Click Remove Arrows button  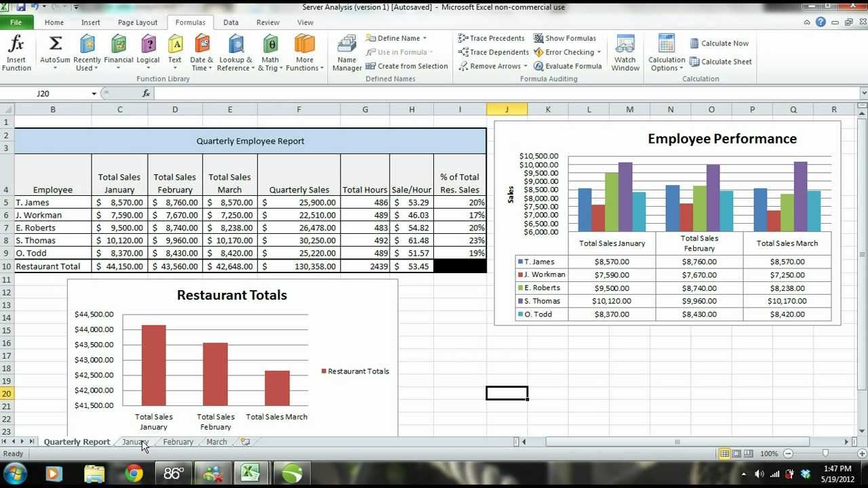pyautogui.click(x=490, y=66)
